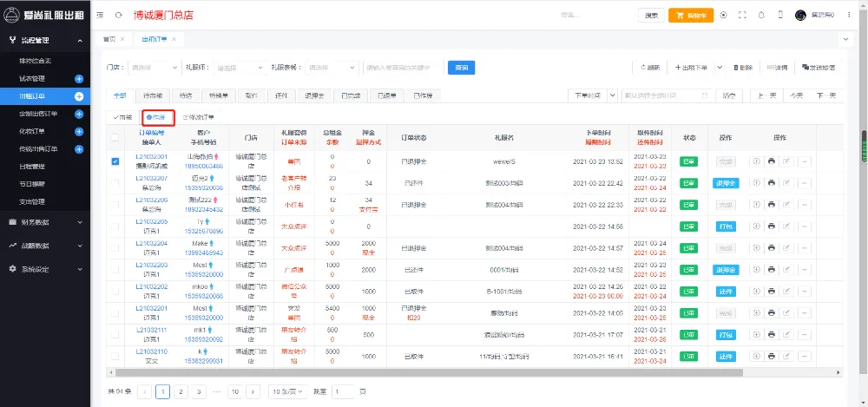The image size is (868, 407).
Task: Check the checkbox for order L21032207
Action: 115,183
